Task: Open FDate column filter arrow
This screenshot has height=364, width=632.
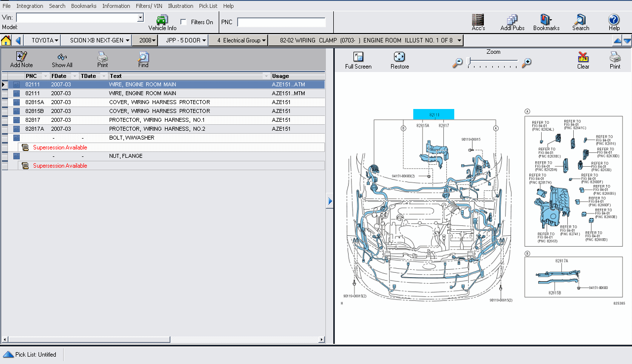Action: click(x=76, y=76)
